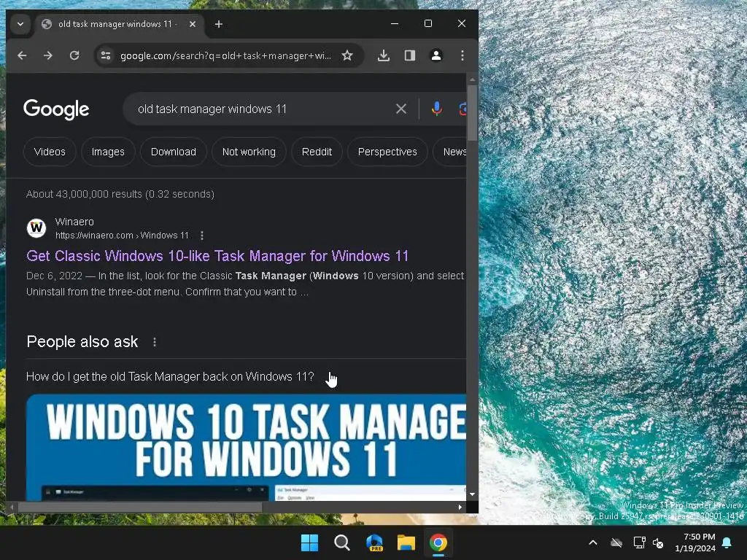Open the muted volume tray icon

tap(659, 542)
